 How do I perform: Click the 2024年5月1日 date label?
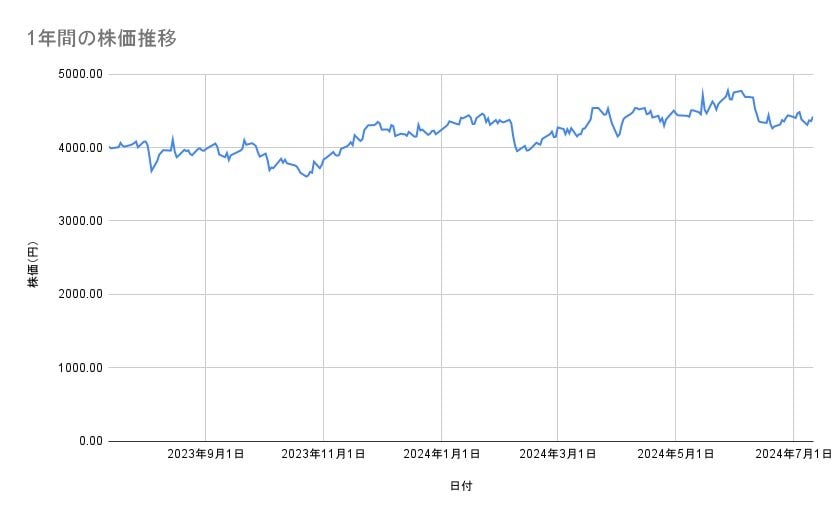pos(675,454)
